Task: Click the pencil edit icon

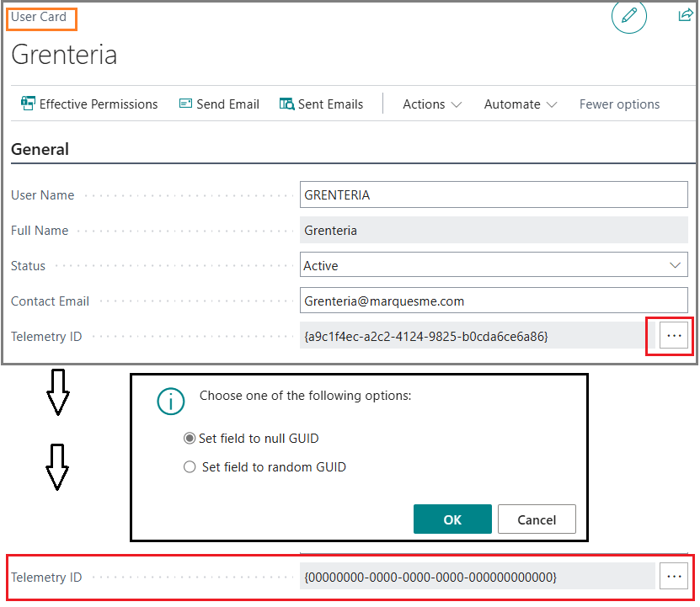Action: click(x=628, y=16)
